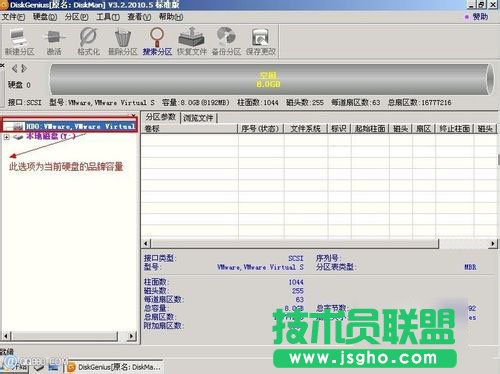500x374 pixels.
Task: Click the 卷标 column header
Action: [x=189, y=129]
